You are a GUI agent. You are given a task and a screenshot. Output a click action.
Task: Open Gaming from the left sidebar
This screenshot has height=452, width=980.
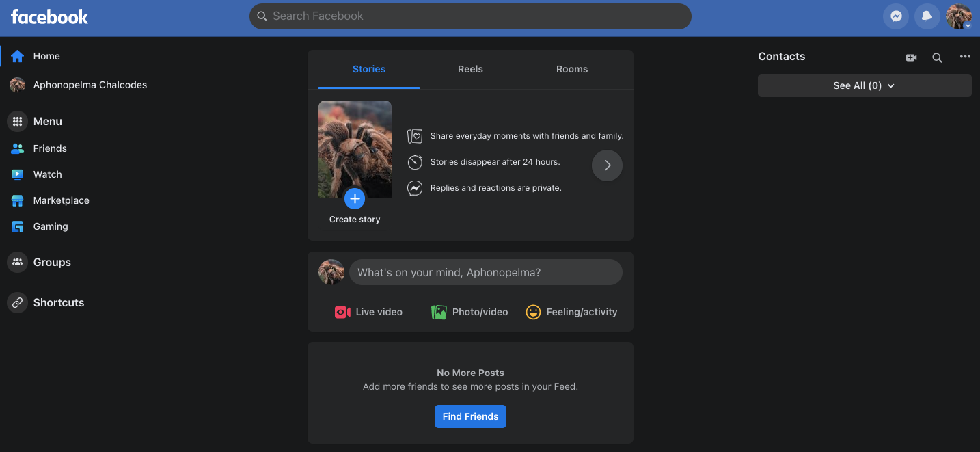(x=51, y=226)
